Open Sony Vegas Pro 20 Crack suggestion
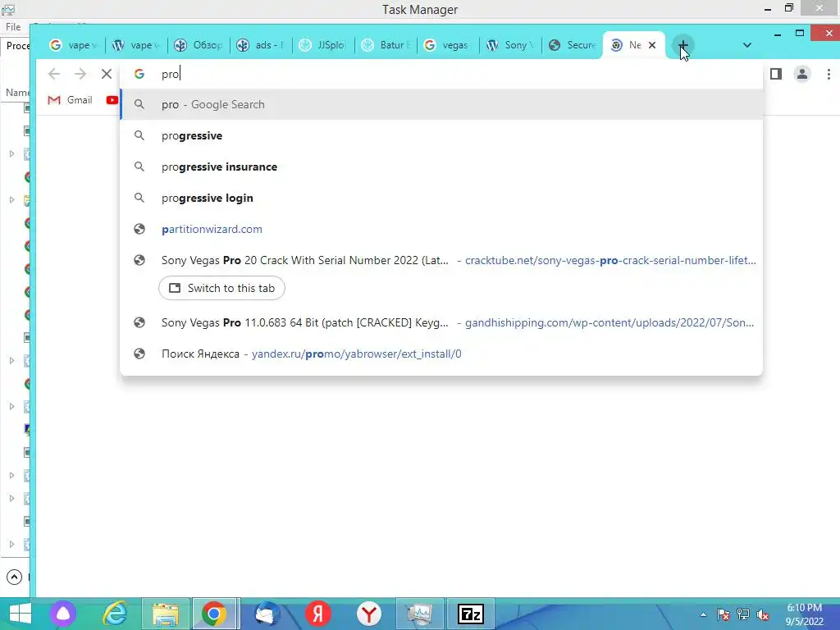840x630 pixels. (441, 260)
